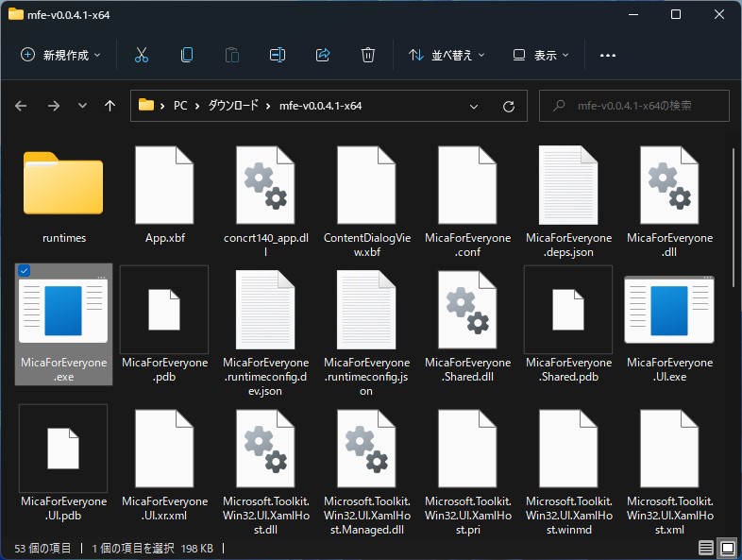
Task: Select the MicaForEveryone.deps.json file icon
Action: [568, 184]
